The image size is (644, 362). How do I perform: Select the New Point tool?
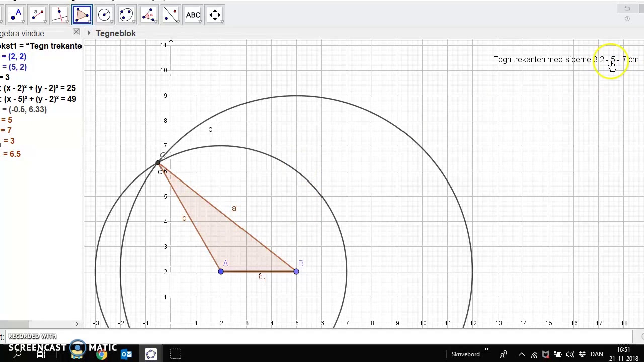click(x=16, y=15)
